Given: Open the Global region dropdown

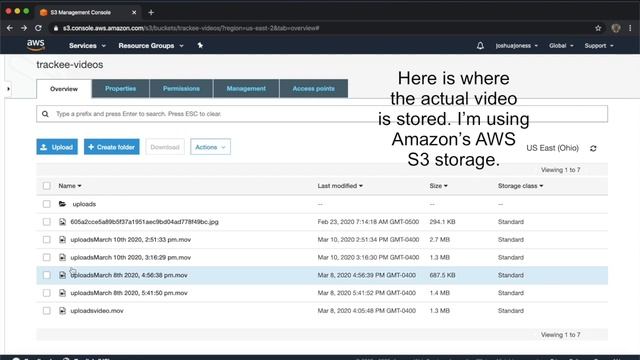Looking at the screenshot, I should pyautogui.click(x=561, y=46).
